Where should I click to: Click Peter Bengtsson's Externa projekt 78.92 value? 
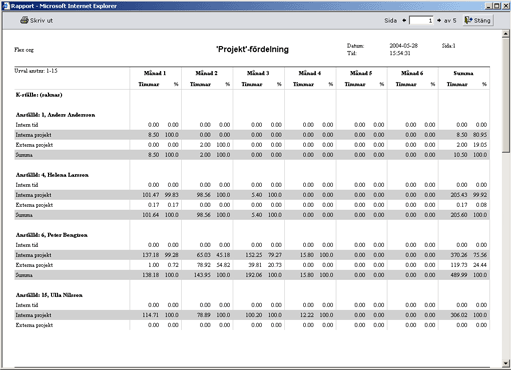(204, 265)
